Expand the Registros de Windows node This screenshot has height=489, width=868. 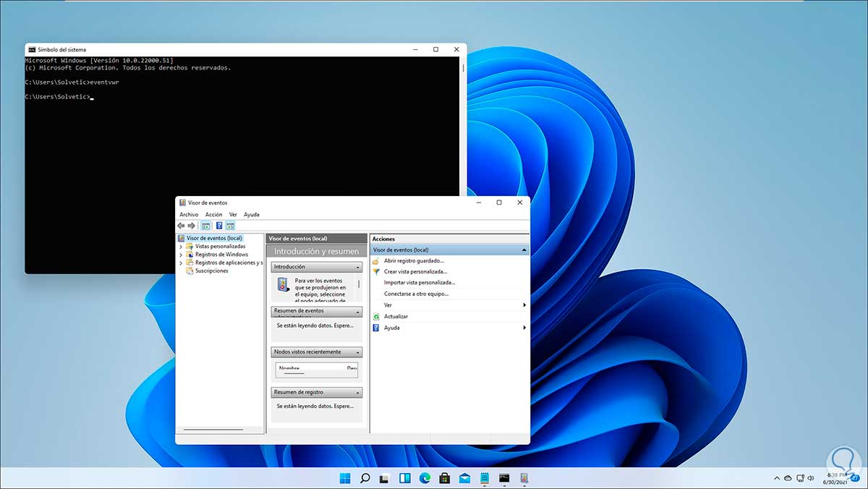181,255
